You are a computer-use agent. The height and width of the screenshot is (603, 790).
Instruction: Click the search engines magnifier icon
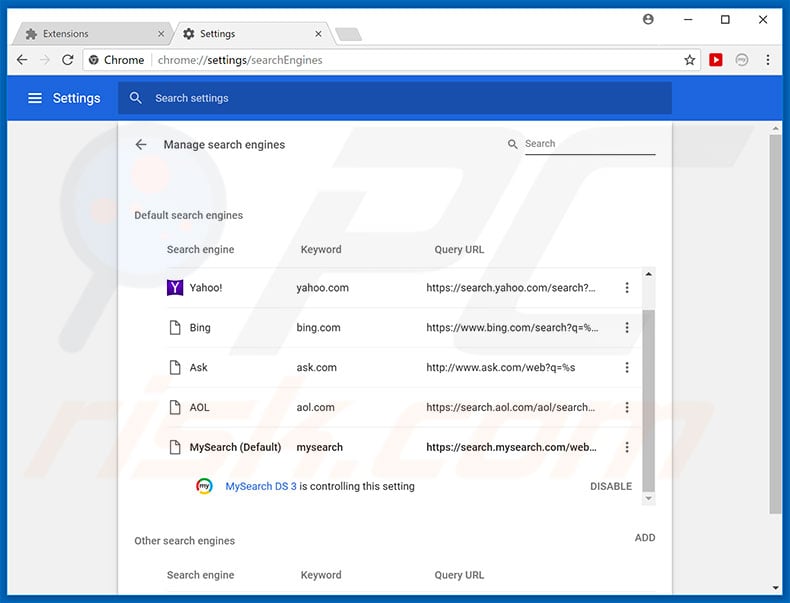point(512,144)
